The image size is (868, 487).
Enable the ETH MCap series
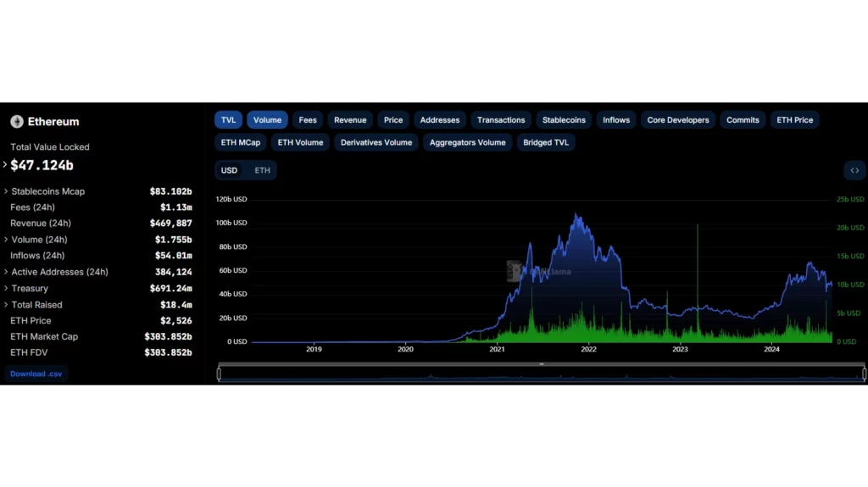coord(240,143)
